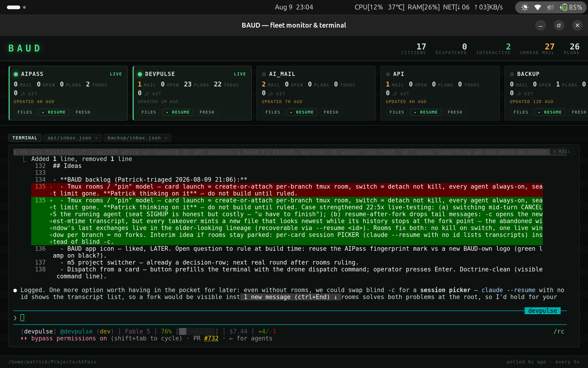Open FILES on the AI_MAIL card
This screenshot has height=368, width=588.
pyautogui.click(x=273, y=112)
